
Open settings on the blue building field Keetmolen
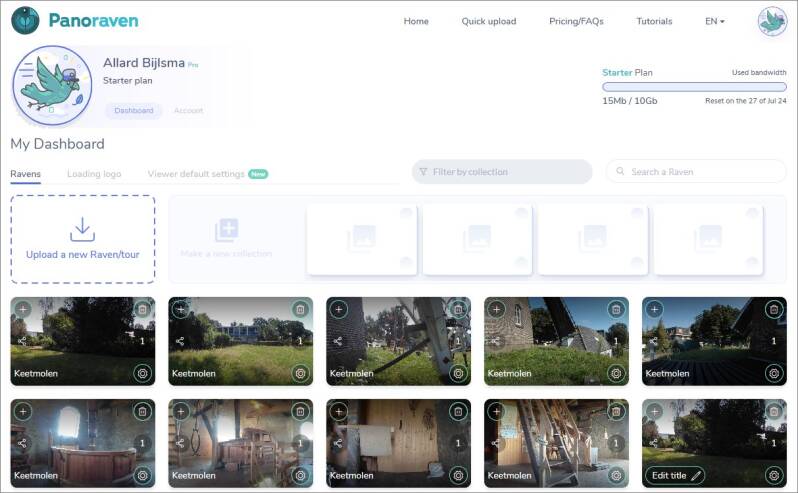(300, 373)
